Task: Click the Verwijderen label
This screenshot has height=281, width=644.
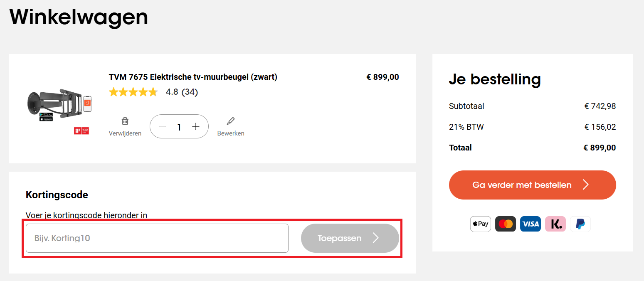Action: pyautogui.click(x=124, y=133)
